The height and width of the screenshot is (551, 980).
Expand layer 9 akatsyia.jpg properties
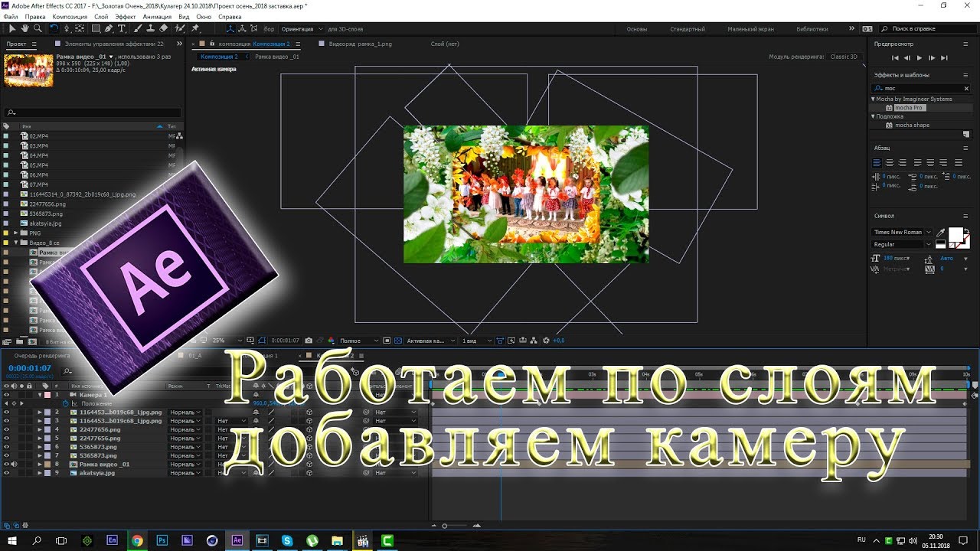[x=40, y=473]
